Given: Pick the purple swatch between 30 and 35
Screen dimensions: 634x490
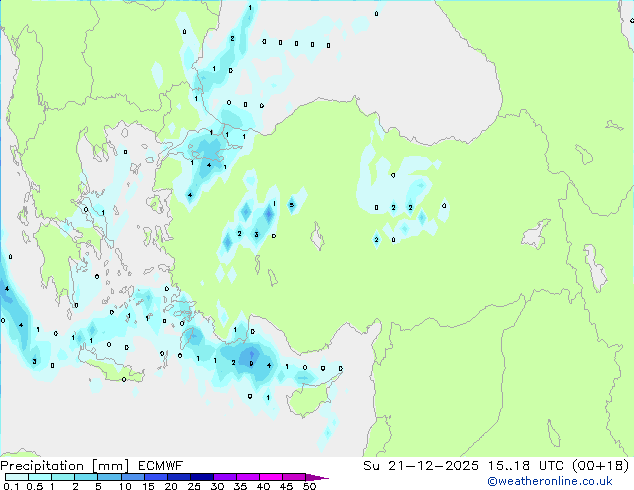Looking at the screenshot, I should (x=224, y=477).
